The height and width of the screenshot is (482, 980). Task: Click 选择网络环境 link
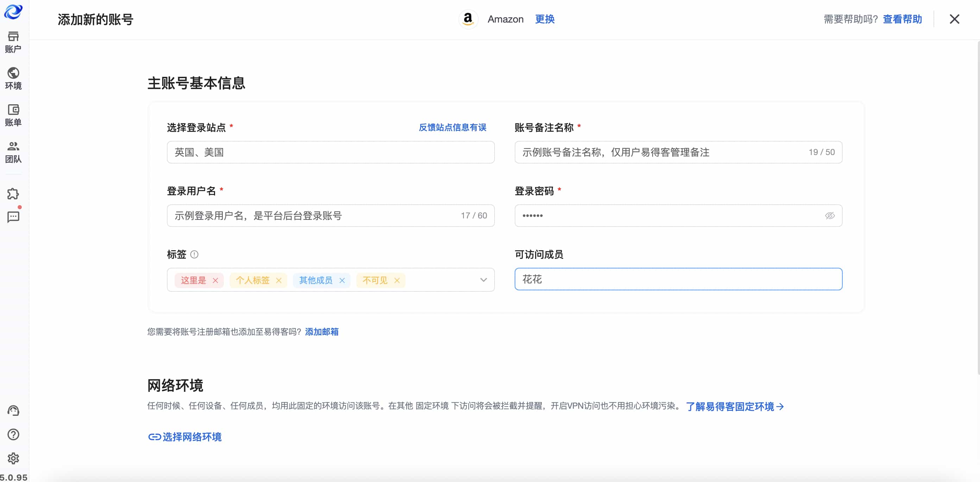point(184,437)
